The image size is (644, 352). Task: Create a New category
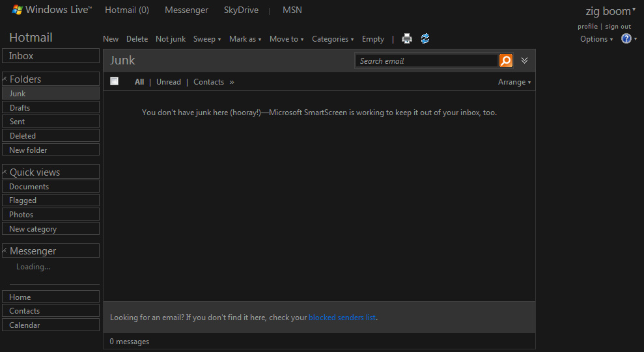(51, 228)
